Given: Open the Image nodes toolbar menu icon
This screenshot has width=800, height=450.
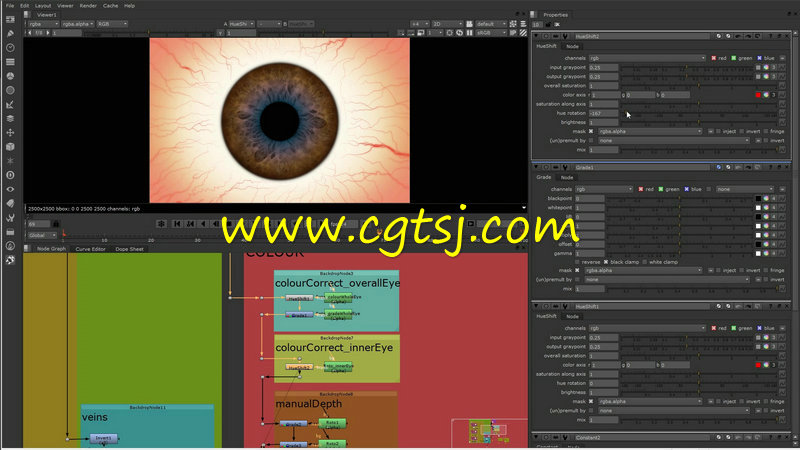Looking at the screenshot, I should 10,19.
